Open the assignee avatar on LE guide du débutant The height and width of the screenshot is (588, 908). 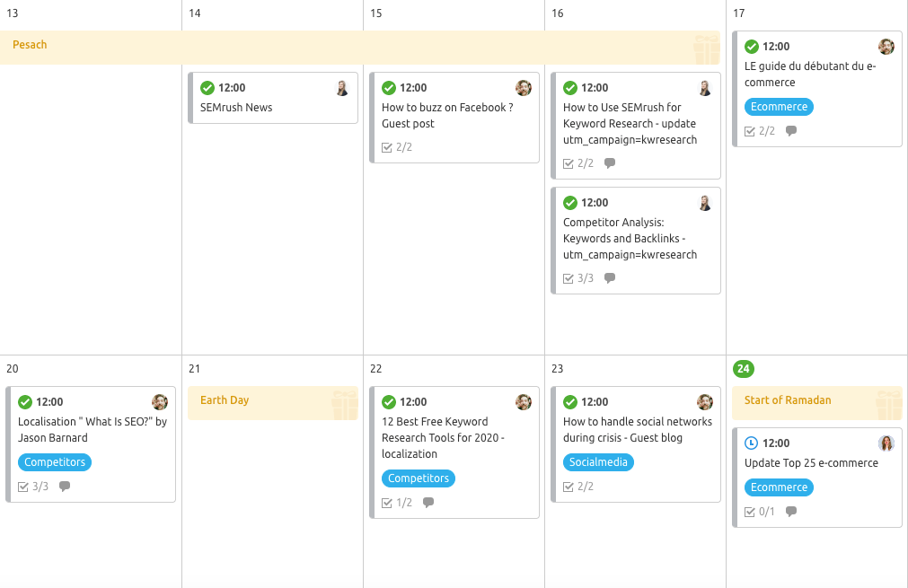click(886, 46)
